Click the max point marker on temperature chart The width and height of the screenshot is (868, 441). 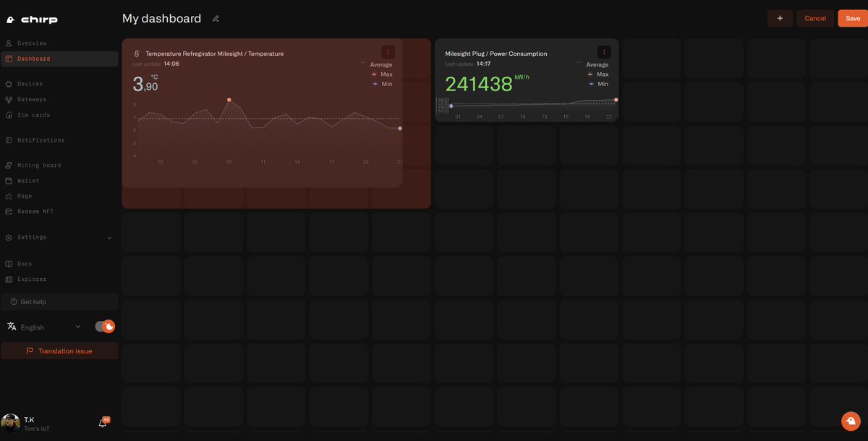click(229, 100)
